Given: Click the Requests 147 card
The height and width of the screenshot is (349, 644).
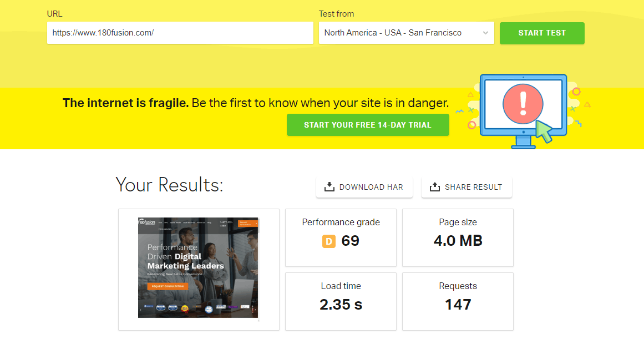Looking at the screenshot, I should coord(458,301).
